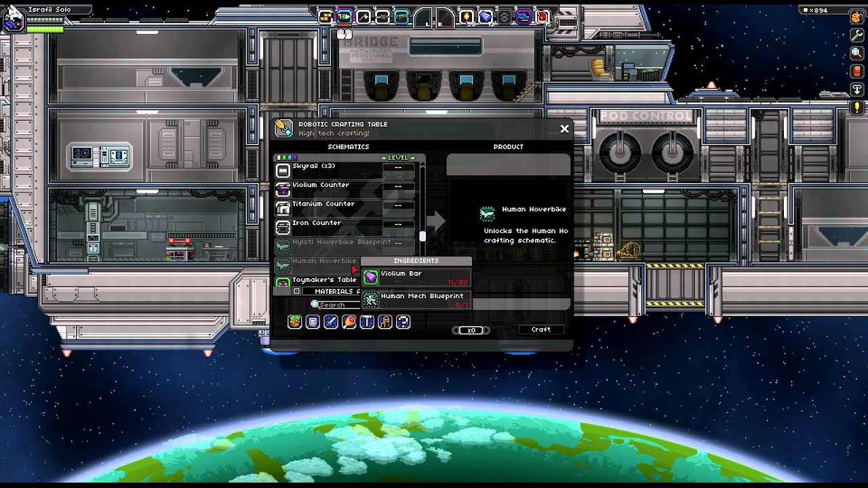Open the red codex book icon
This screenshot has height=488, width=868.
856,71
